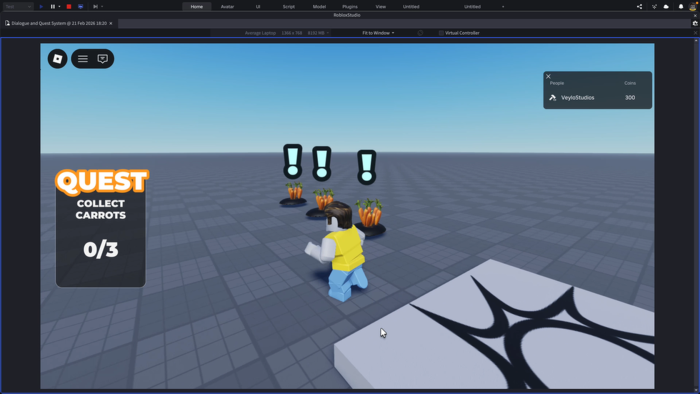Viewport: 700px width, 394px height.
Task: Close the Dialogue and Quest System tab
Action: [111, 23]
